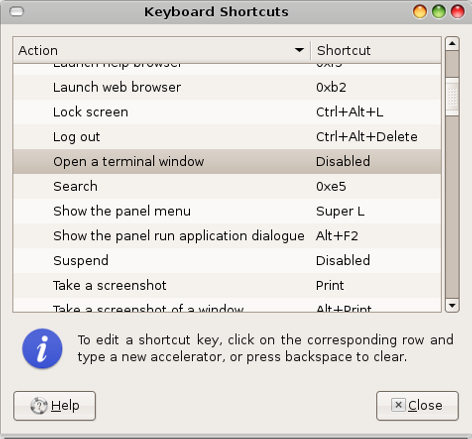
Task: Select the 'Lock screen' action
Action: click(227, 112)
